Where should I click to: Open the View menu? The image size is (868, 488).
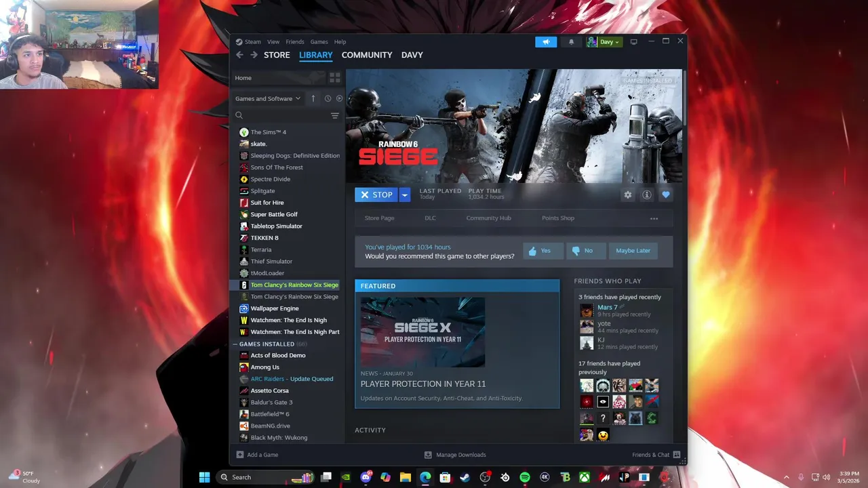[x=273, y=42]
